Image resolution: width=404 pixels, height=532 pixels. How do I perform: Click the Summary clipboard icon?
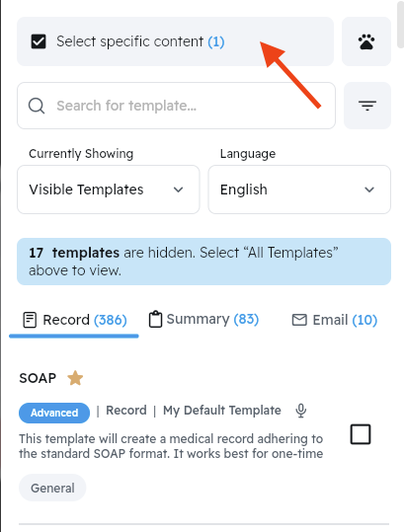[155, 319]
